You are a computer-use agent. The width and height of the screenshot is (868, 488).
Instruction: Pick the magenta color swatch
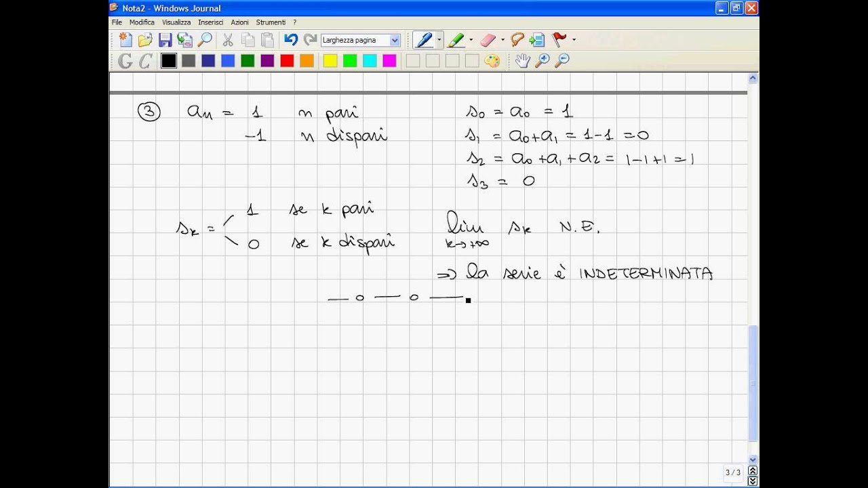pos(389,61)
